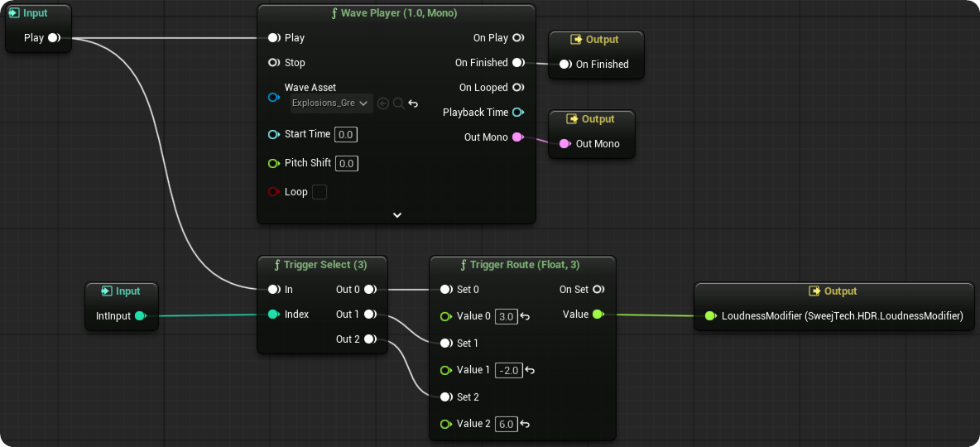Click the On Looped output pin
This screenshot has width=980, height=447.
(x=518, y=88)
